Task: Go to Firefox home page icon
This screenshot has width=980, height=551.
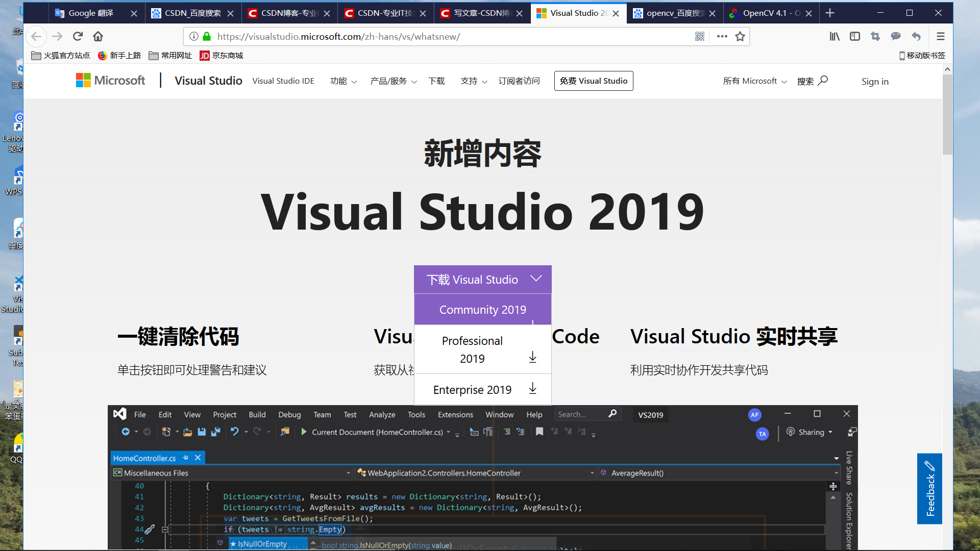Action: pyautogui.click(x=98, y=36)
